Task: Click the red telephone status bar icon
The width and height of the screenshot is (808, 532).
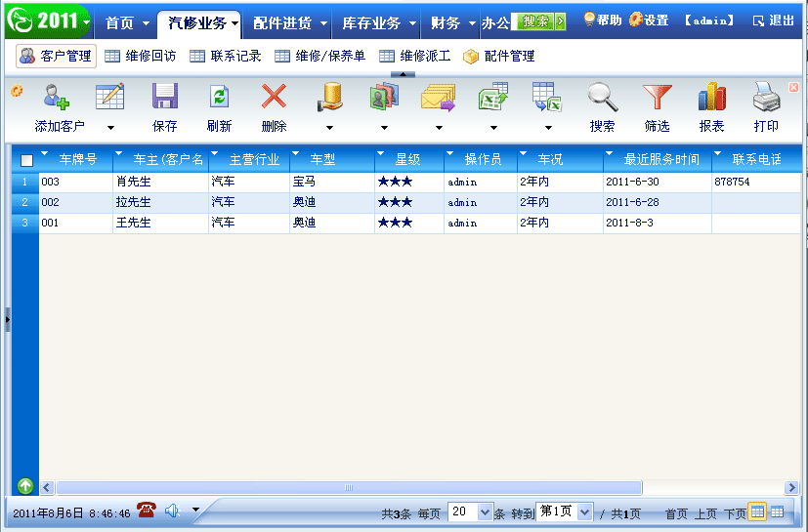Action: coord(147,511)
